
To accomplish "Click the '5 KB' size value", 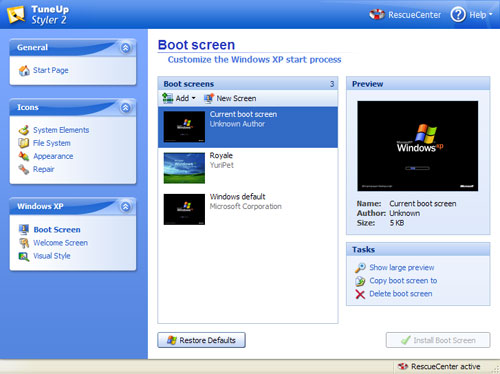I will click(397, 223).
